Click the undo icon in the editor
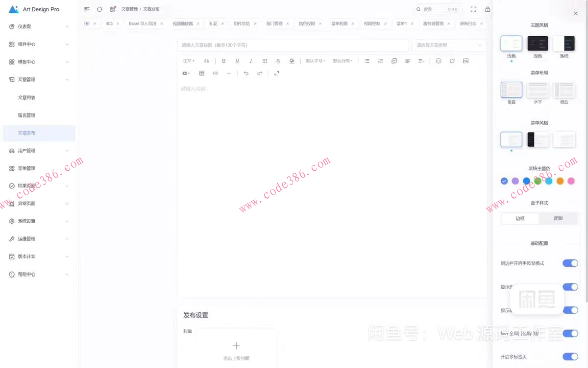This screenshot has width=588, height=368. point(245,72)
